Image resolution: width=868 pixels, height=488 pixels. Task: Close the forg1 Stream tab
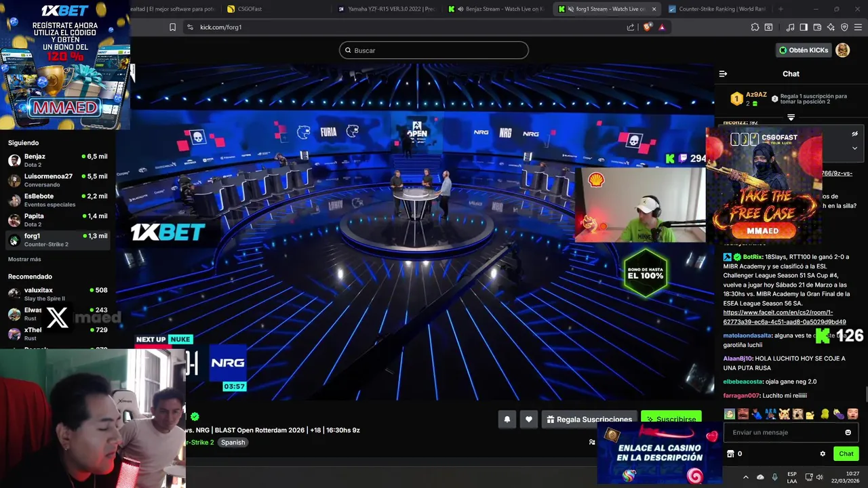[x=654, y=9]
